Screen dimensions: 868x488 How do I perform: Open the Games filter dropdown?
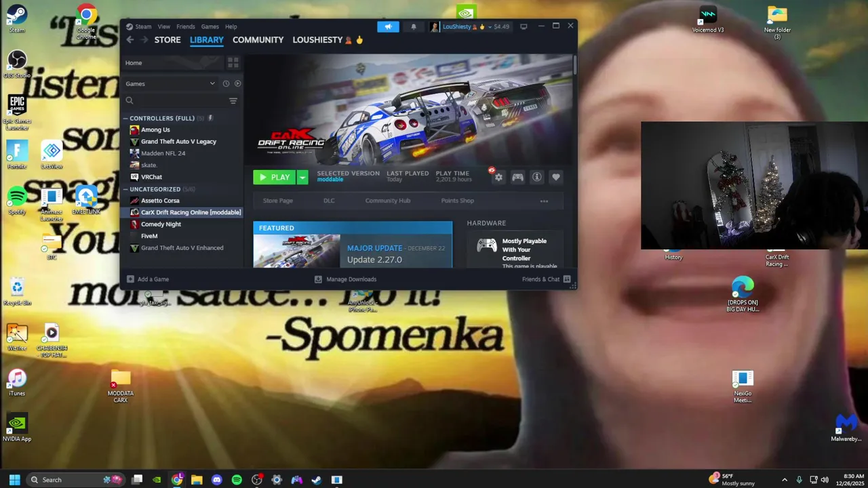pos(171,83)
